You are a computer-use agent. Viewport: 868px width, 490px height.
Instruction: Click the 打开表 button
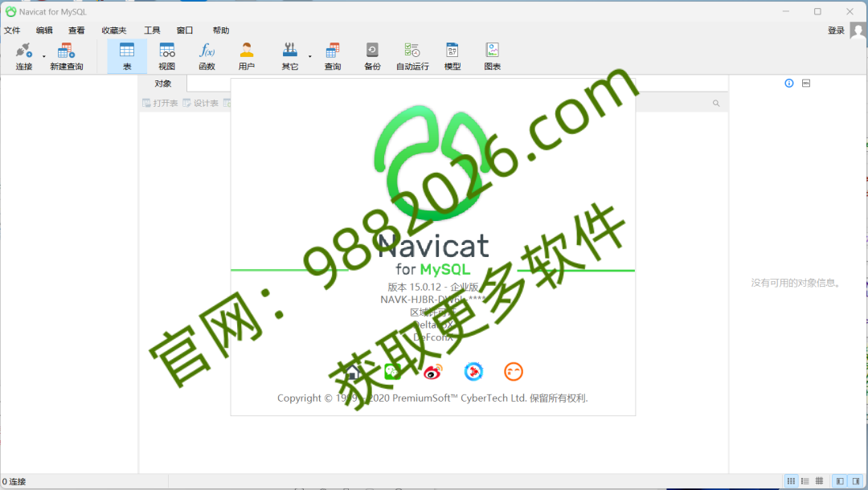(x=160, y=103)
